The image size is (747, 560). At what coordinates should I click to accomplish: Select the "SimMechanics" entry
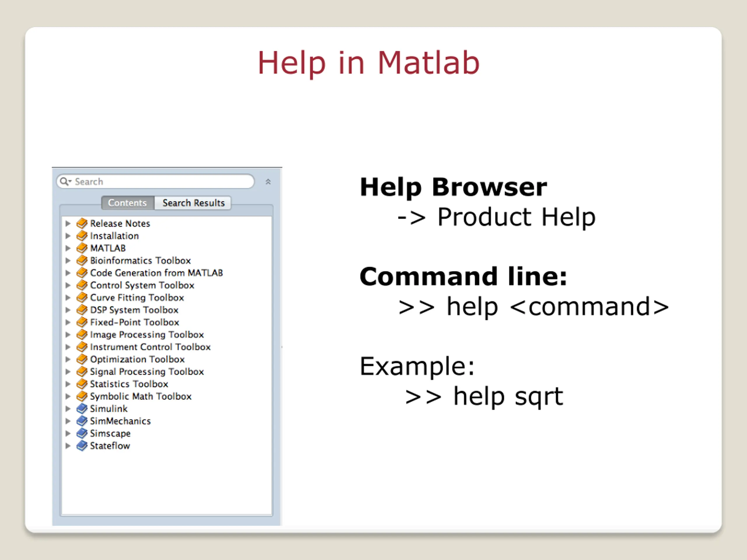(x=120, y=421)
